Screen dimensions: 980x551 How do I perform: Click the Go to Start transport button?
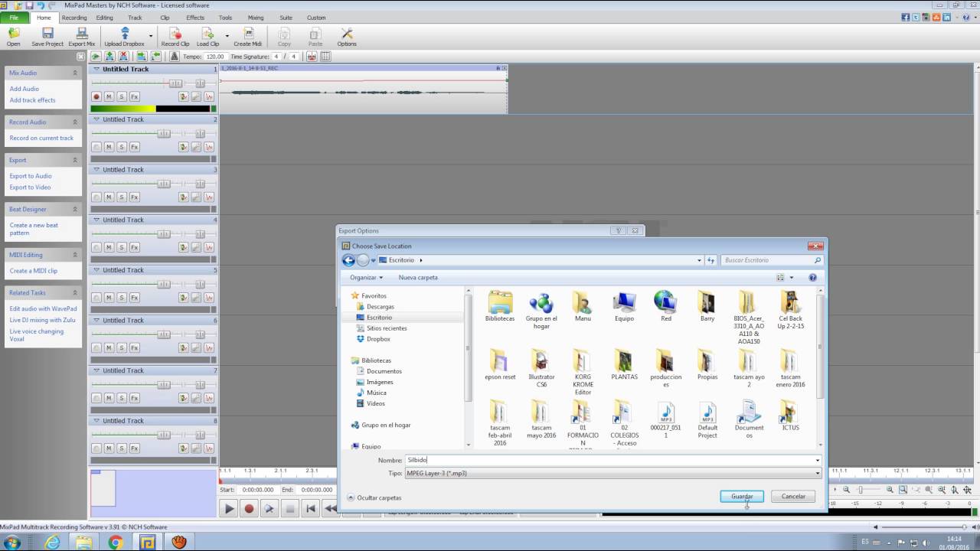click(310, 508)
